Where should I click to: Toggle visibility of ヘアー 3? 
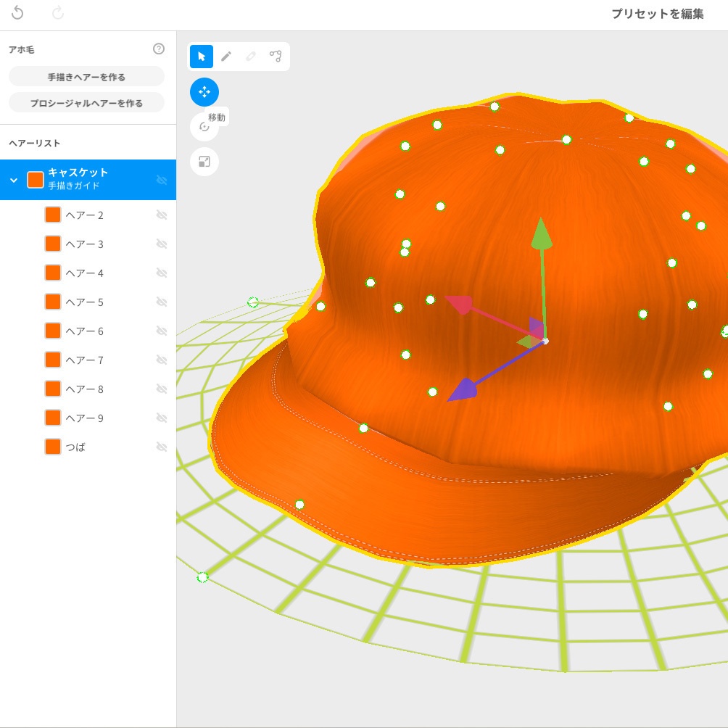tap(161, 244)
